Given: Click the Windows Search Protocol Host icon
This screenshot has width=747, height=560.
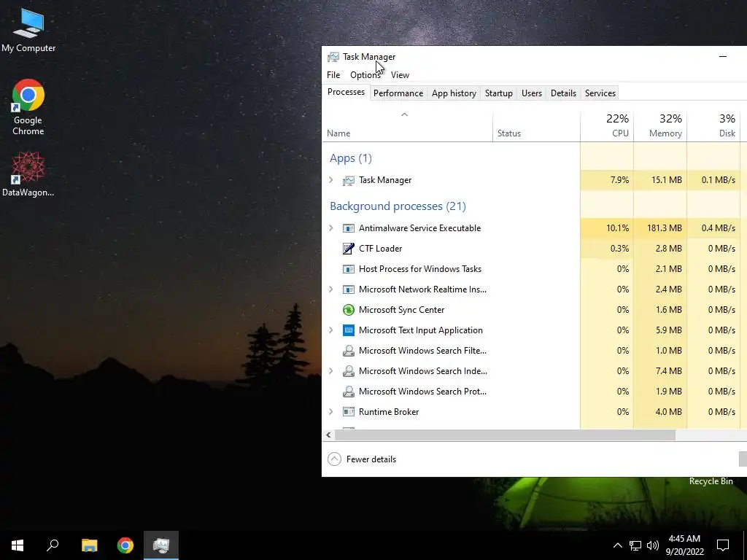Looking at the screenshot, I should (x=348, y=392).
